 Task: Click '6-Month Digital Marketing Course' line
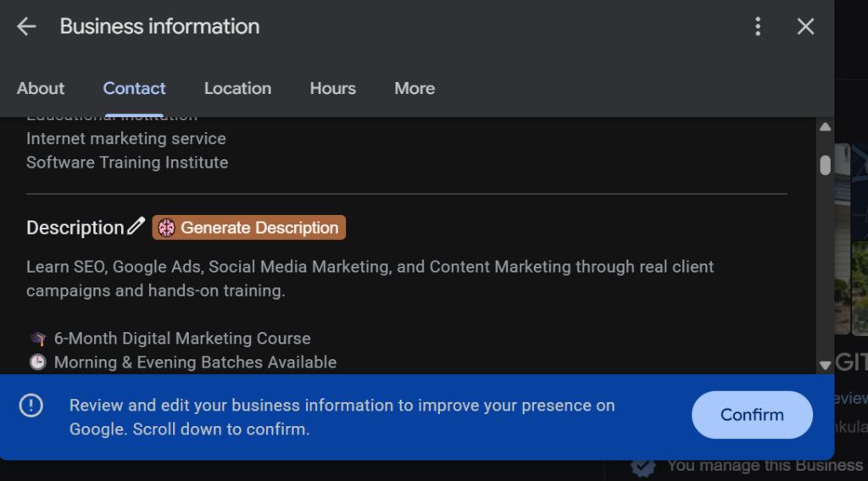click(182, 339)
